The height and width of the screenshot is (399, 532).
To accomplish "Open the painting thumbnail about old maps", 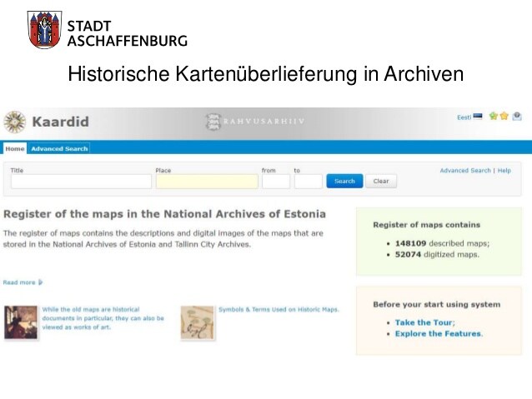I will [x=21, y=322].
